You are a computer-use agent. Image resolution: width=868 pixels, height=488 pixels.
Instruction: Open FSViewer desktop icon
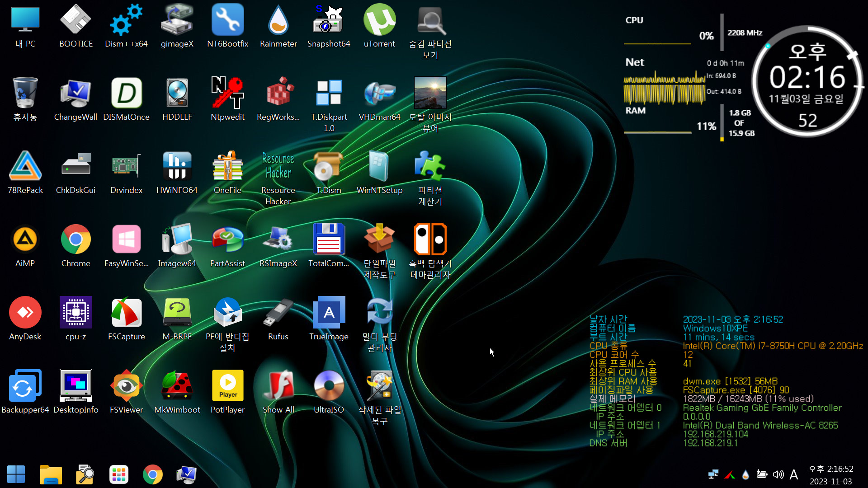click(127, 392)
